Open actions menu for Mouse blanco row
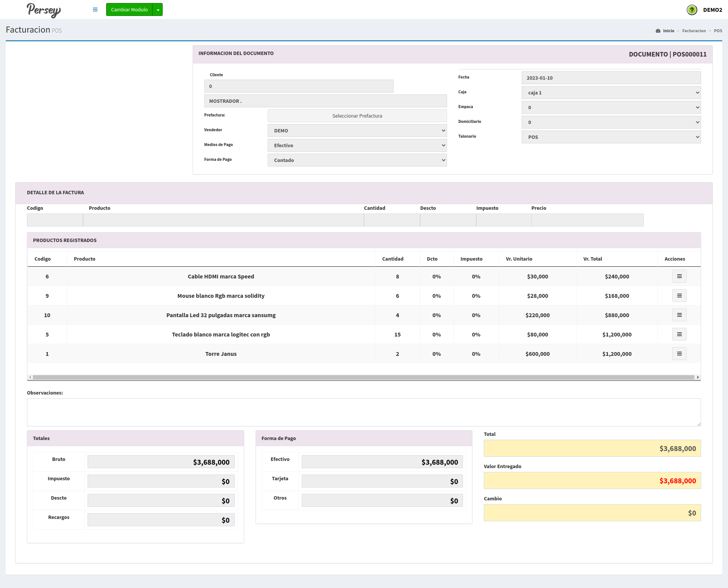This screenshot has height=588, width=728. [x=679, y=296]
